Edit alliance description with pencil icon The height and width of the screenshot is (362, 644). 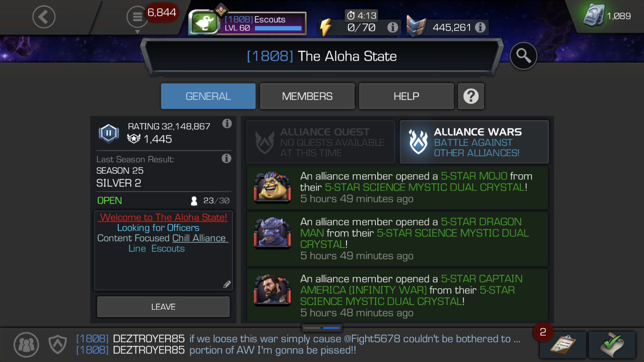pyautogui.click(x=227, y=284)
